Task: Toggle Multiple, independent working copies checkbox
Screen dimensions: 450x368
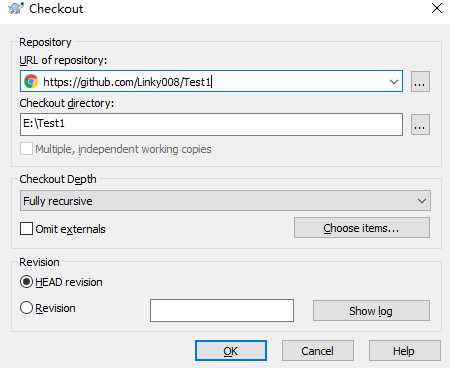Action: (26, 149)
